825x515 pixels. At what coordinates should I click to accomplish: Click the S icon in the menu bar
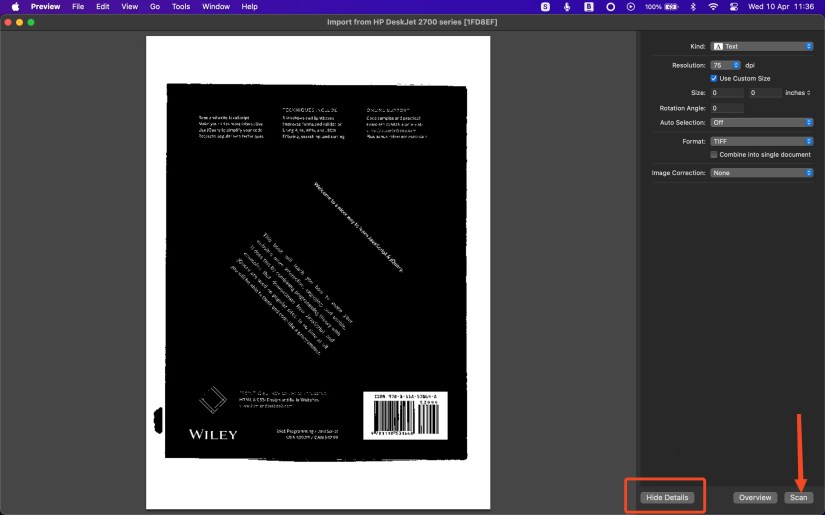546,7
